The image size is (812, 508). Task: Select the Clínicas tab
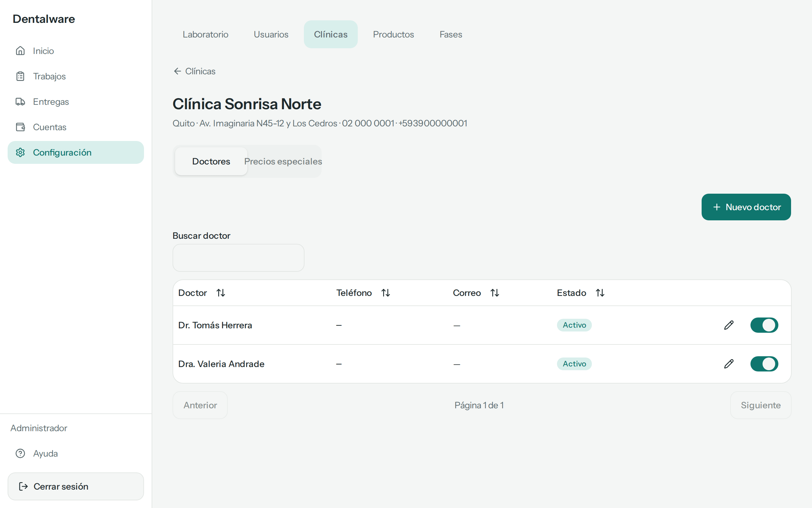(x=331, y=34)
